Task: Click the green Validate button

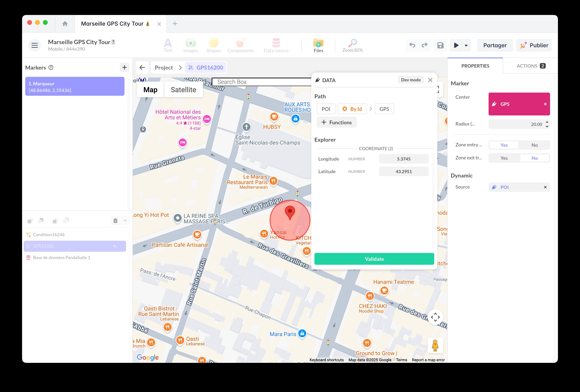Action: (x=374, y=259)
